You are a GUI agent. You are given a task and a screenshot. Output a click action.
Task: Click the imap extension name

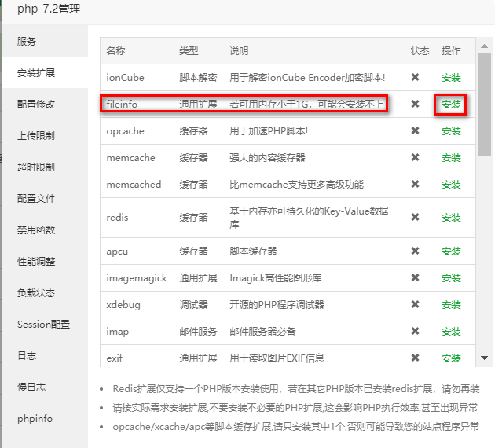117,332
